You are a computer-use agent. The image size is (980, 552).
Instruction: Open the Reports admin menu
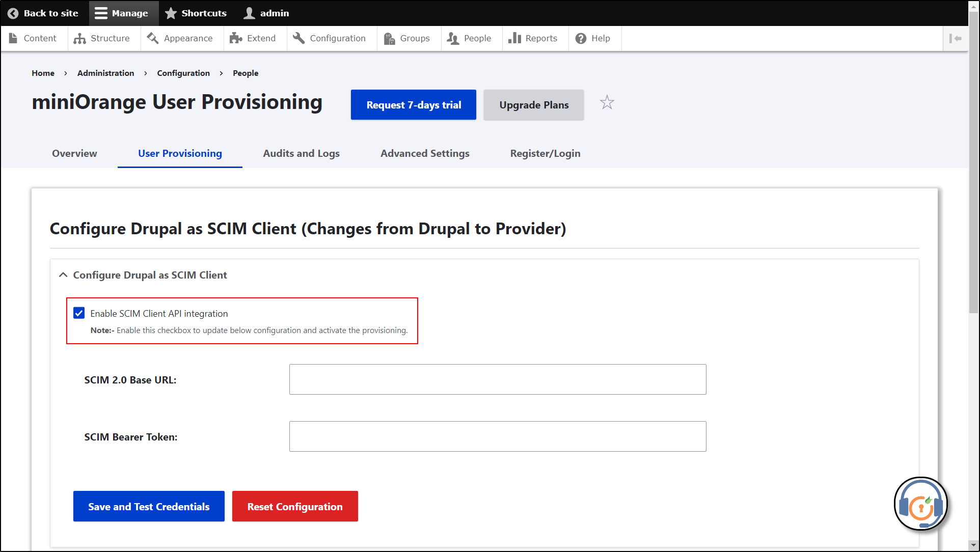pos(535,38)
